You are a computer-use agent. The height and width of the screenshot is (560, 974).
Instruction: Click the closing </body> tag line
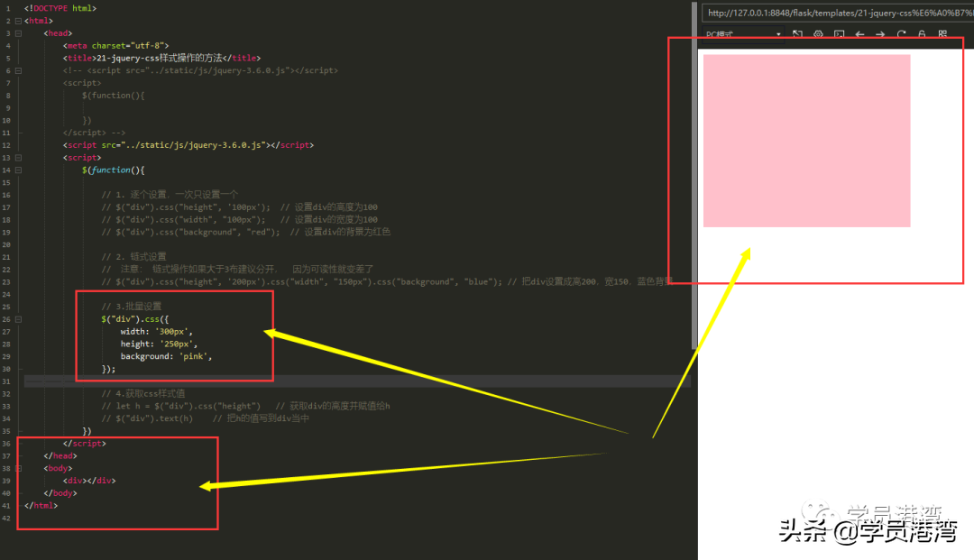click(x=60, y=493)
